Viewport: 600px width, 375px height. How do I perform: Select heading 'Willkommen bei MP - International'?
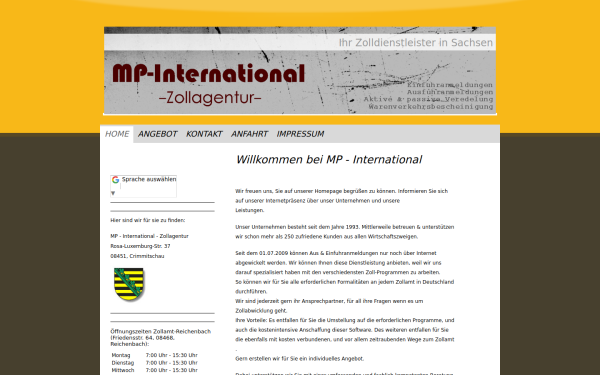(329, 160)
